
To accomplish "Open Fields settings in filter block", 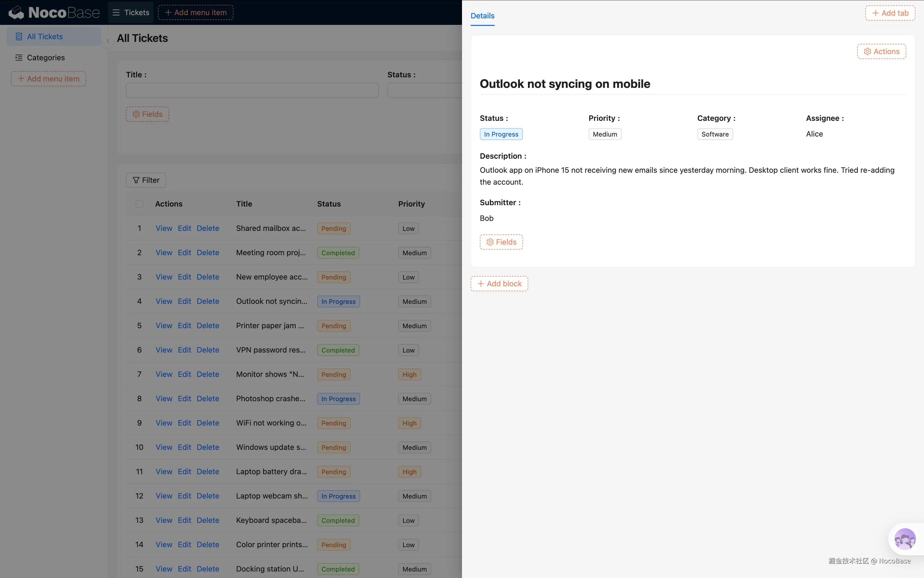I will (x=148, y=114).
